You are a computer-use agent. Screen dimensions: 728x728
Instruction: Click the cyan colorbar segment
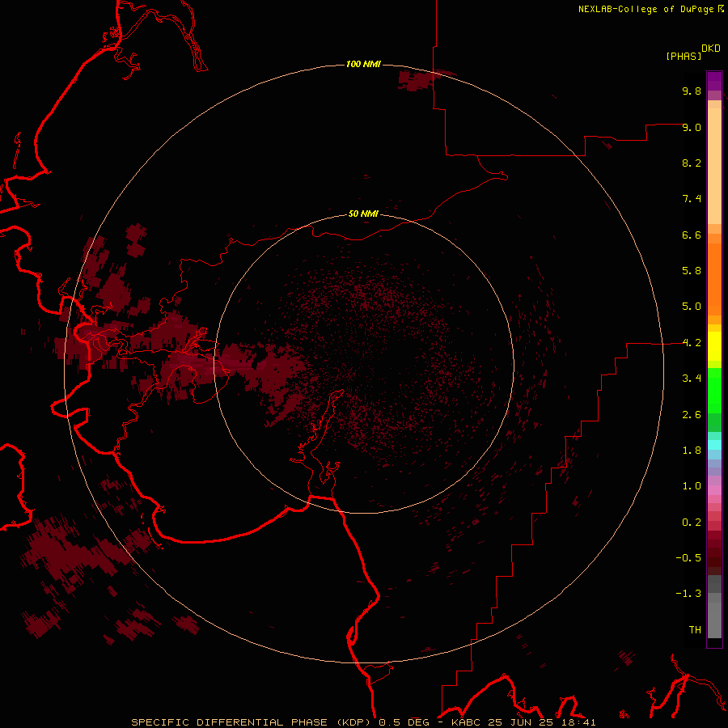coord(714,445)
